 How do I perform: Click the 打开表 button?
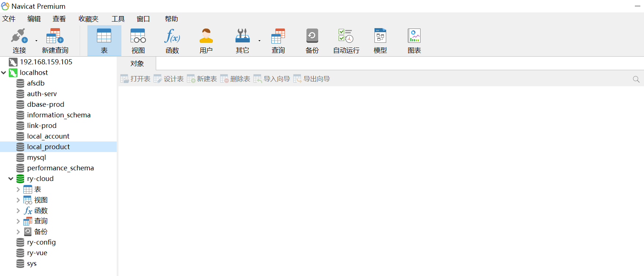point(135,79)
